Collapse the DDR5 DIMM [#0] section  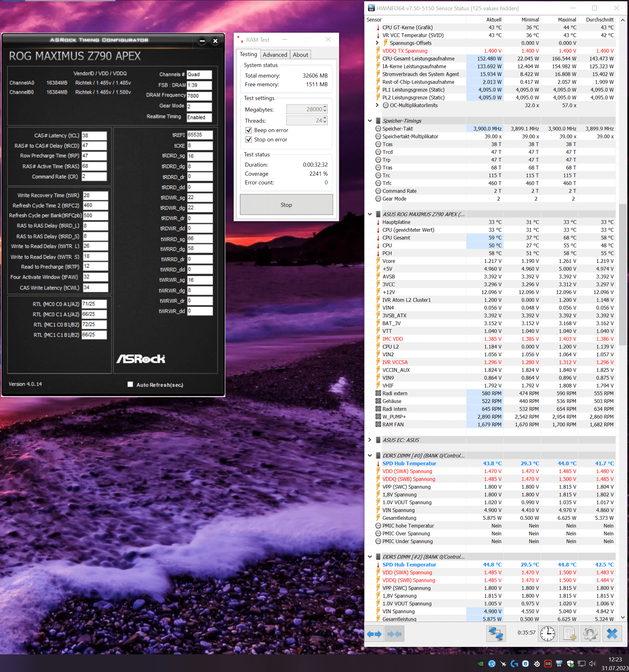(370, 455)
